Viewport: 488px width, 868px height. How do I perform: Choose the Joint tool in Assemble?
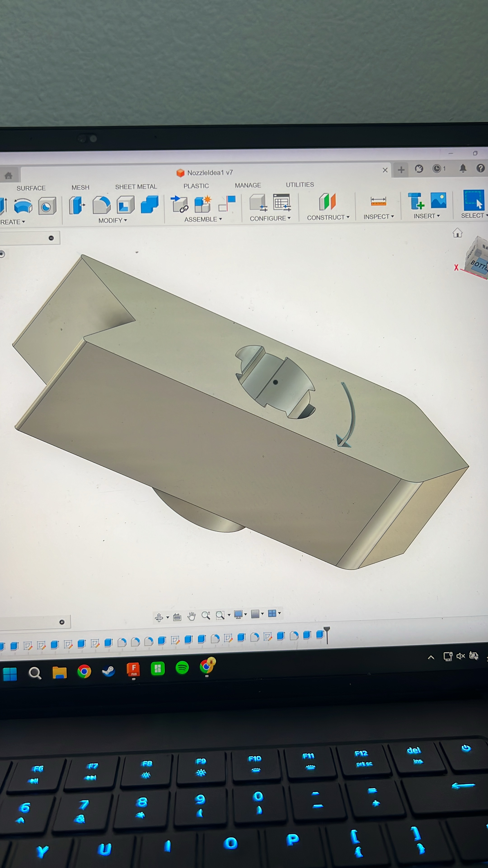pos(227,203)
